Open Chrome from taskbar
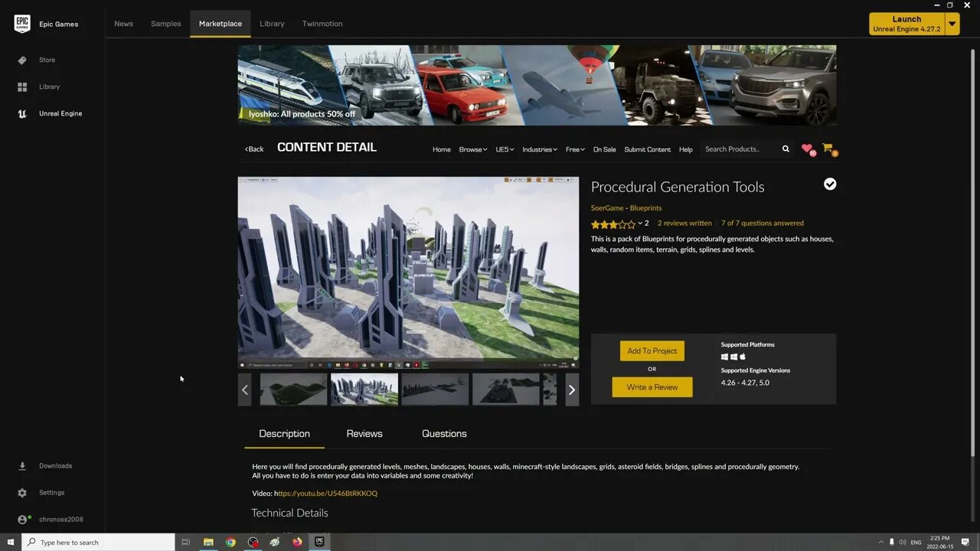Screen dimensions: 980x551 (230, 542)
